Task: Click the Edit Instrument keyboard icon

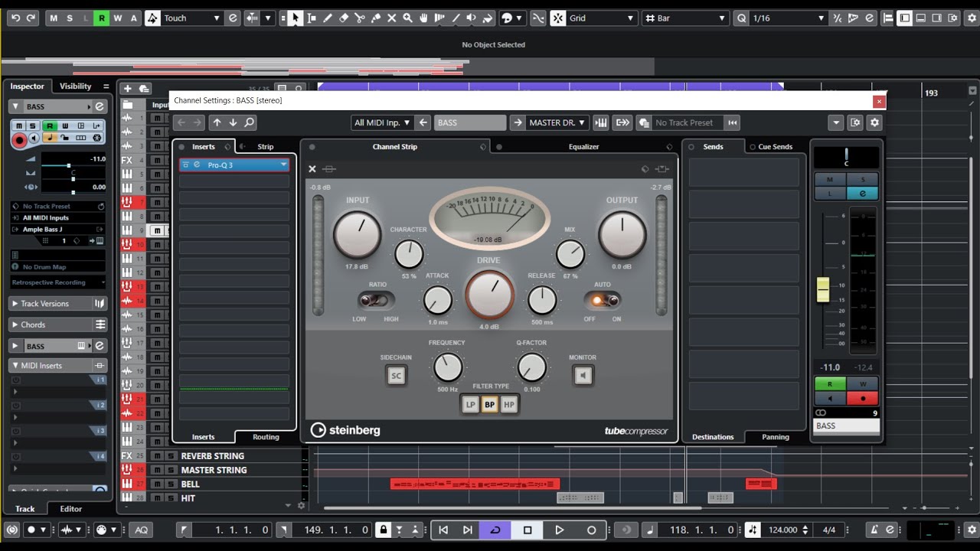Action: tap(601, 122)
